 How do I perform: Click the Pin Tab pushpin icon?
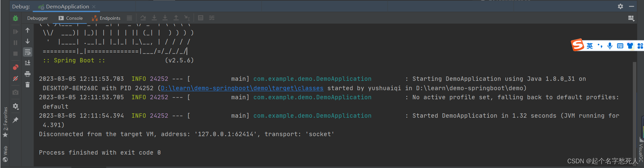coord(15,120)
